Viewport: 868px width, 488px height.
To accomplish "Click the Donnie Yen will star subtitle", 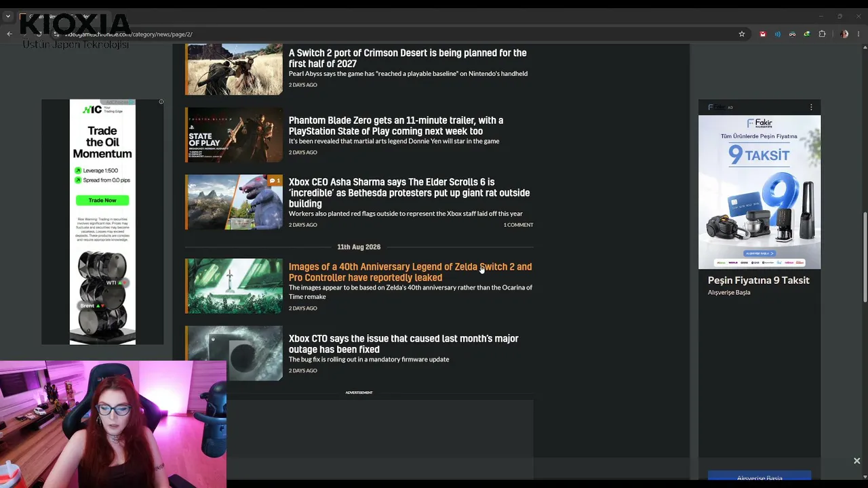I will coord(394,141).
